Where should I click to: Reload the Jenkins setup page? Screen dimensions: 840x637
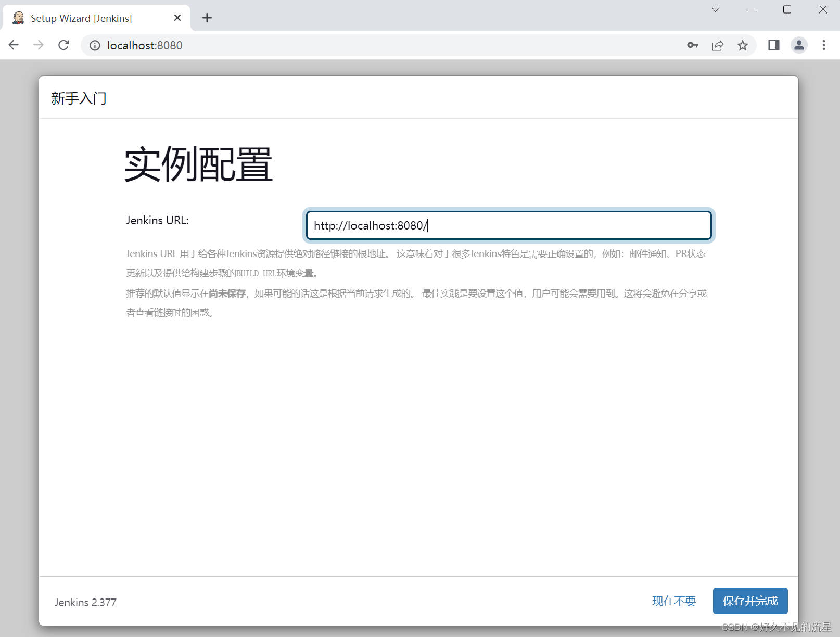63,45
